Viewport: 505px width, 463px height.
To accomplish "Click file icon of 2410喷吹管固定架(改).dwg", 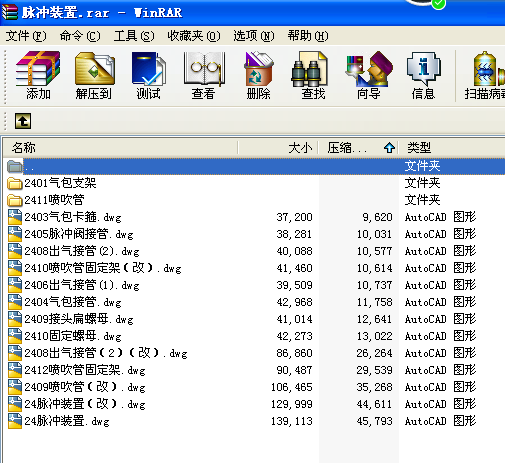I will (x=15, y=268).
